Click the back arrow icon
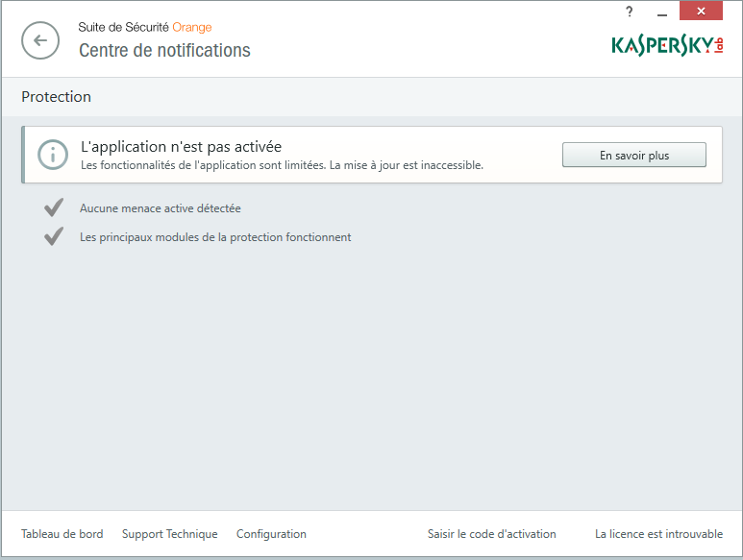 coord(40,40)
